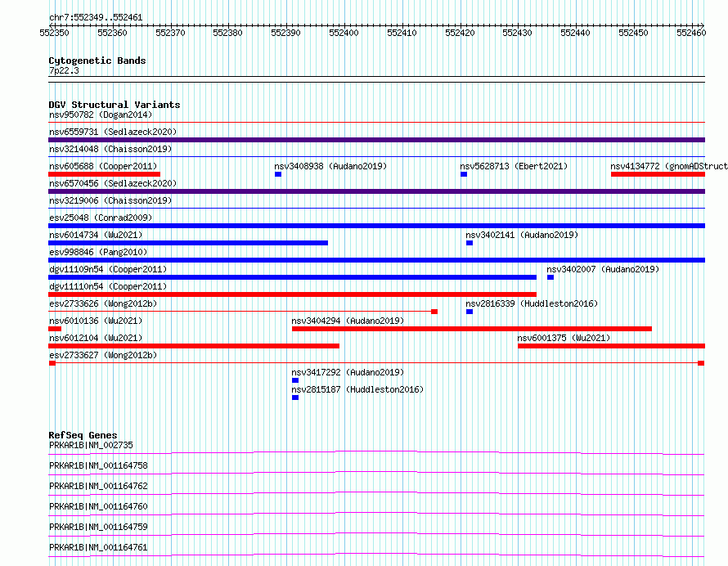Open the nsv3214048 (Chaisson2019) variant label
The width and height of the screenshot is (728, 566).
(x=110, y=149)
